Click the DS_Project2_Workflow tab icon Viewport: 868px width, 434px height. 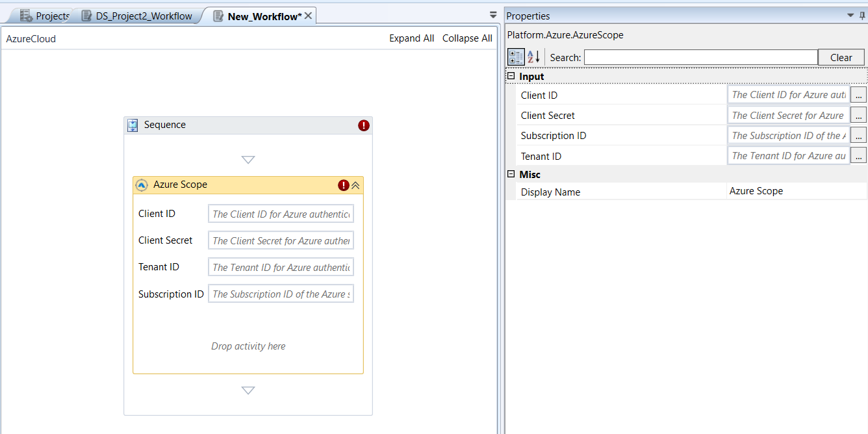pos(86,16)
